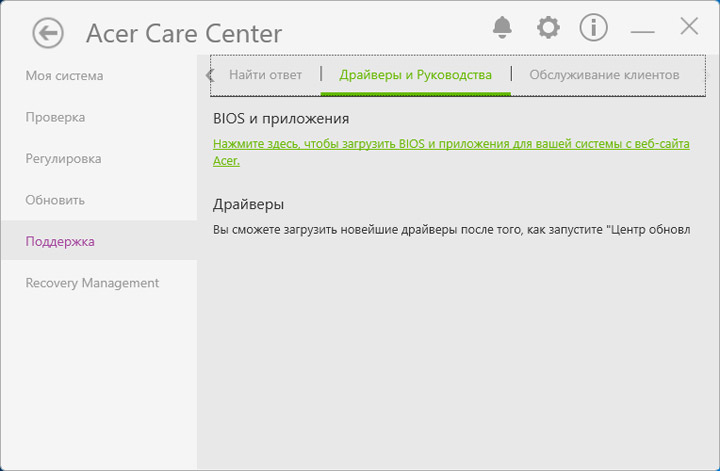Open Recovery Management sidebar item
Viewport: 720px width, 471px height.
tap(99, 283)
